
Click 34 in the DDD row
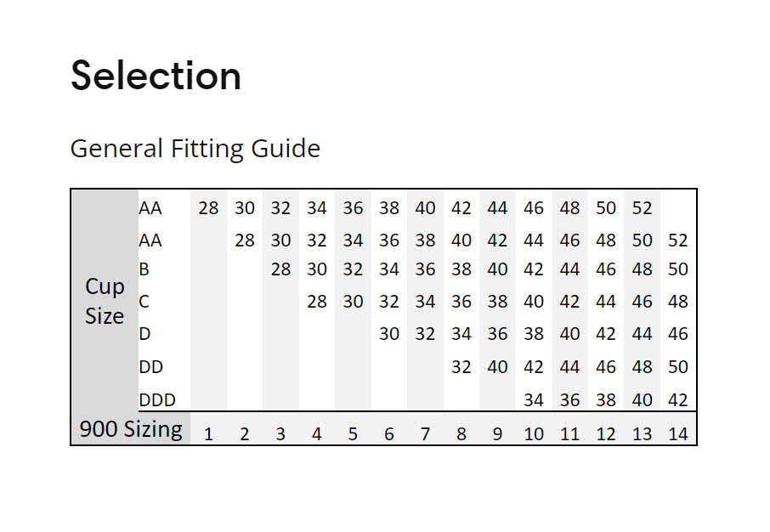534,400
